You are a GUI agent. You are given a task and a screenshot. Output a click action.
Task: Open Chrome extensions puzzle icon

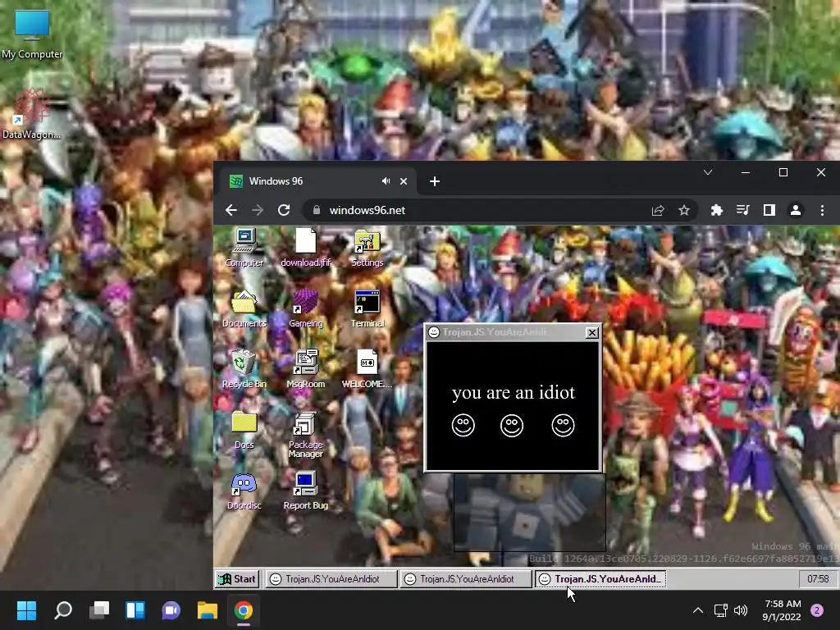click(x=716, y=210)
